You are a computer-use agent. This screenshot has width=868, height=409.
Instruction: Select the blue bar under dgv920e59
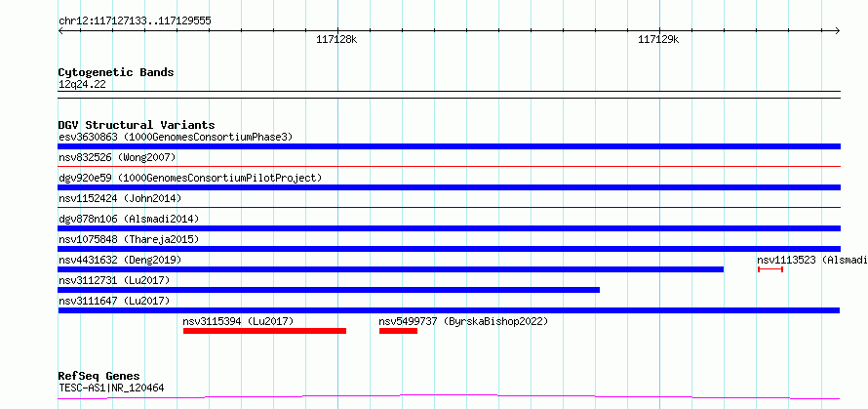point(449,187)
